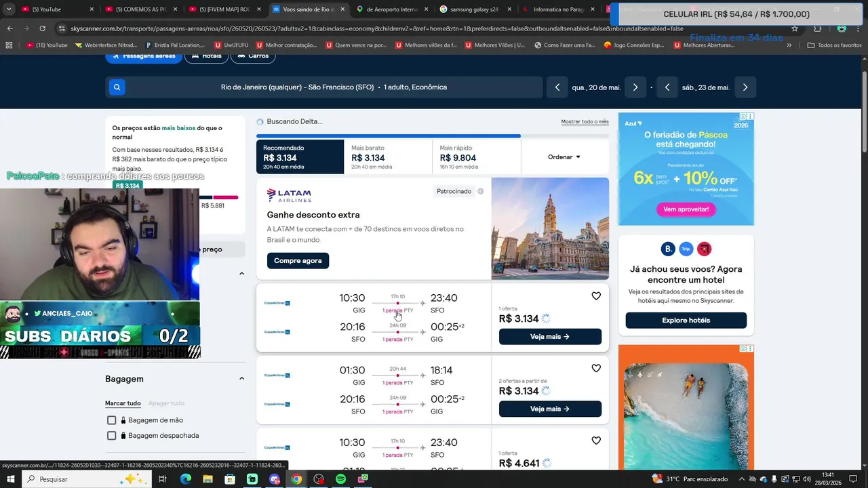Screen dimensions: 868x488
Task: Reload the Skyscanner page
Action: click(42, 28)
